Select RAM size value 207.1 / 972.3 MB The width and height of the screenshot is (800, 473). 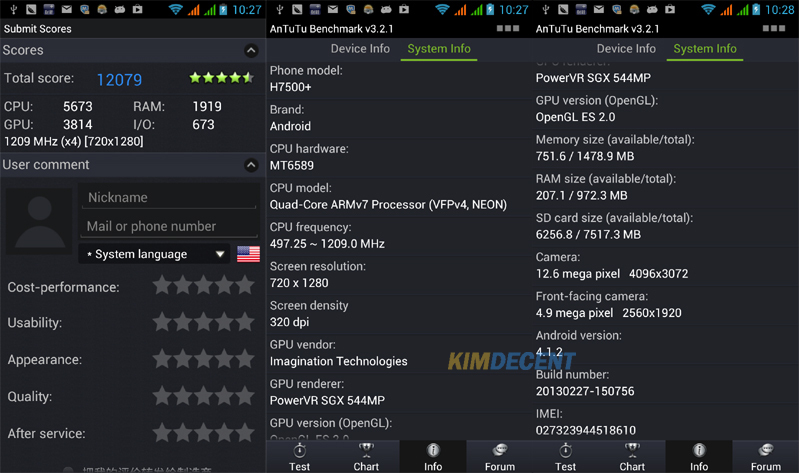point(582,195)
